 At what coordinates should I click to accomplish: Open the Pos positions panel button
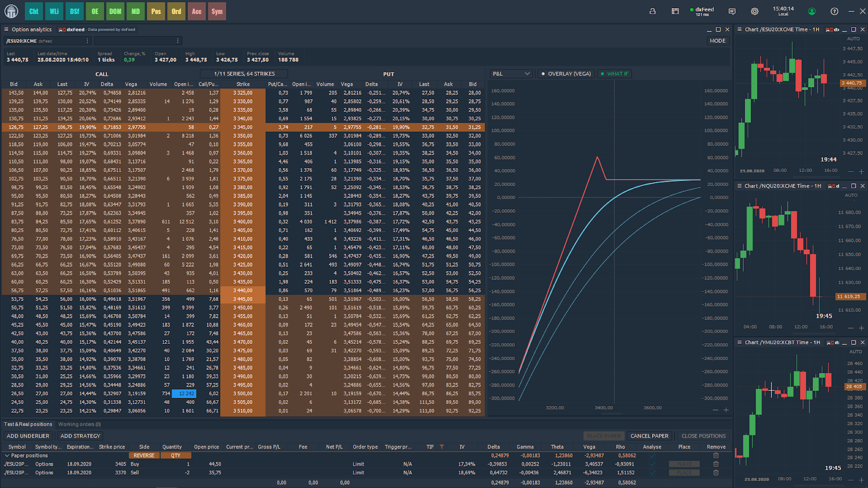click(x=156, y=11)
